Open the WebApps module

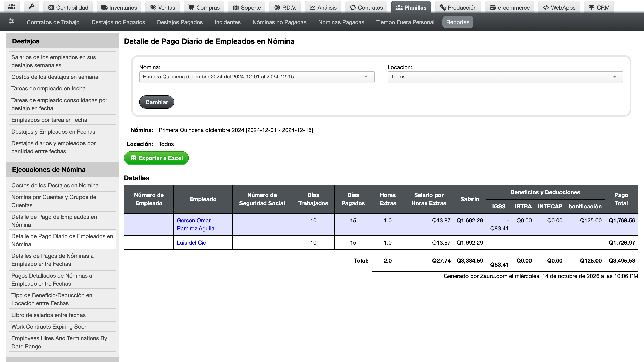click(559, 7)
